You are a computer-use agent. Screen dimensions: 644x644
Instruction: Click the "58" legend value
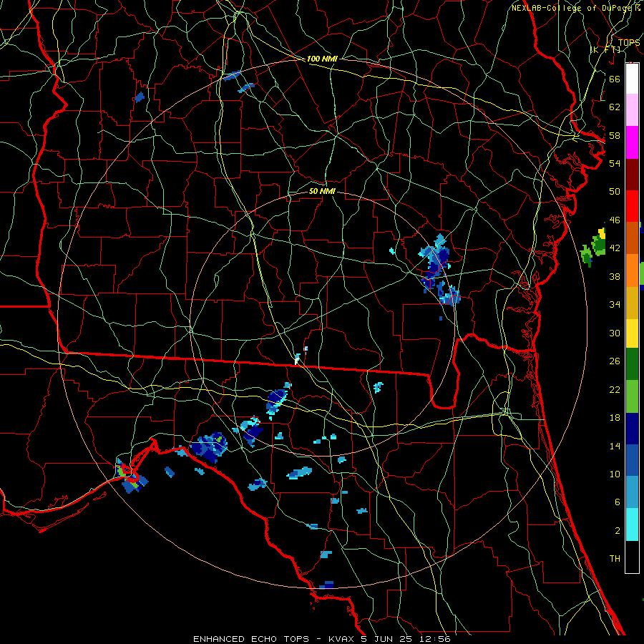pyautogui.click(x=615, y=135)
